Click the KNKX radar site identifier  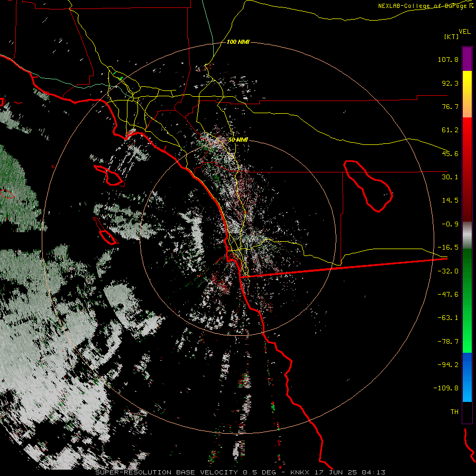[x=300, y=472]
